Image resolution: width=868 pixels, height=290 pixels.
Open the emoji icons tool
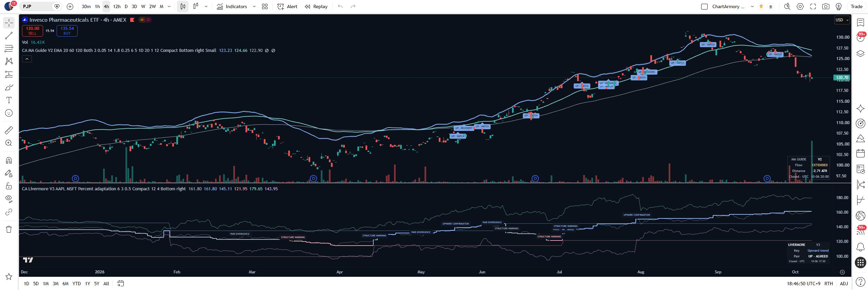(x=9, y=113)
